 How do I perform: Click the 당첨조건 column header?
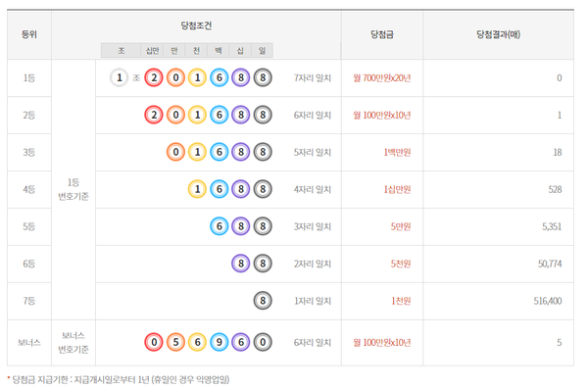[x=196, y=25]
